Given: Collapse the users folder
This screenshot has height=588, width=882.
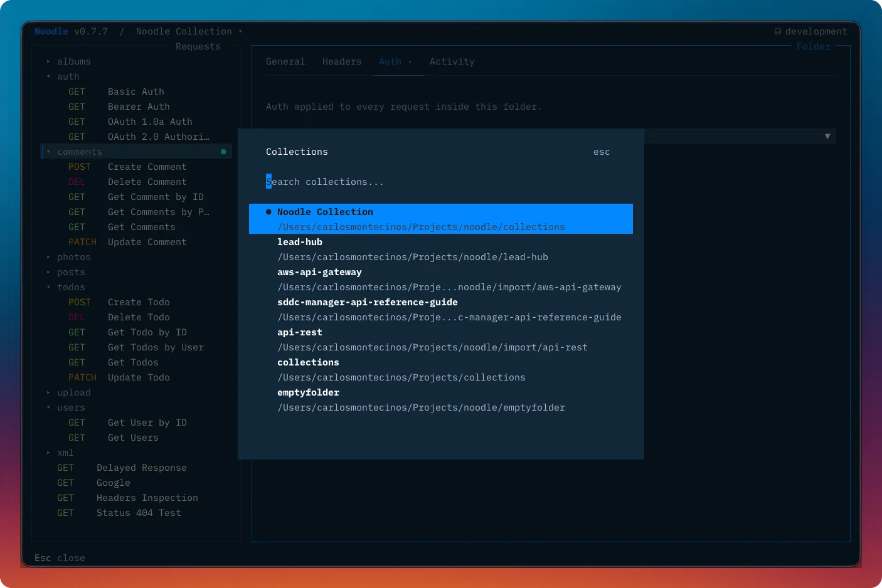Looking at the screenshot, I should pos(48,407).
